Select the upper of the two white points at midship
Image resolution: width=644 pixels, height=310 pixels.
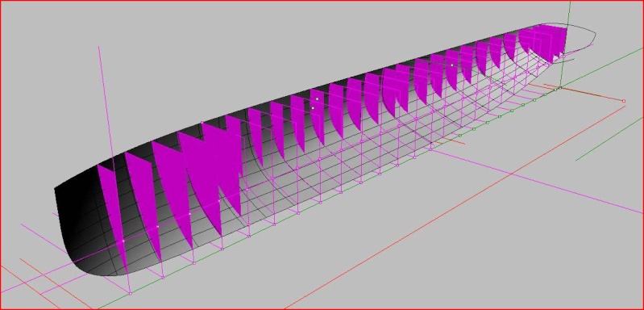pyautogui.click(x=317, y=98)
